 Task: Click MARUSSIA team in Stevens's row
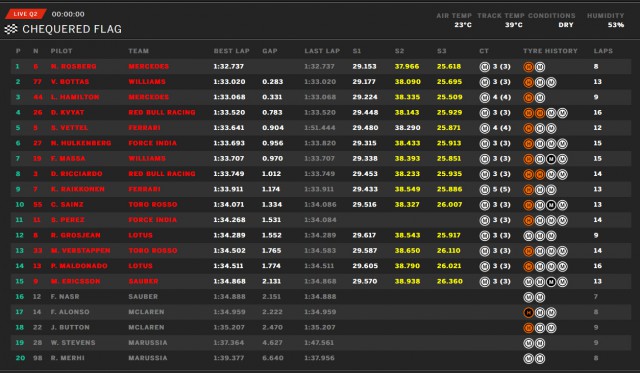coord(148,342)
